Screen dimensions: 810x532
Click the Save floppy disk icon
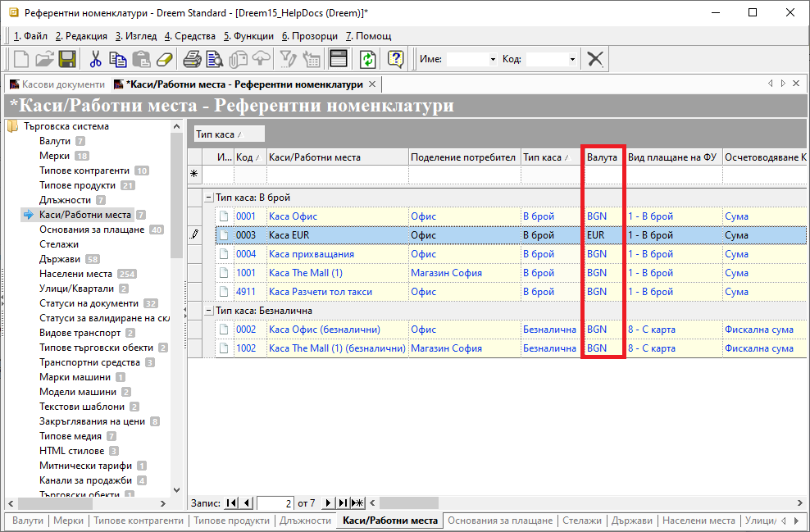coord(66,59)
